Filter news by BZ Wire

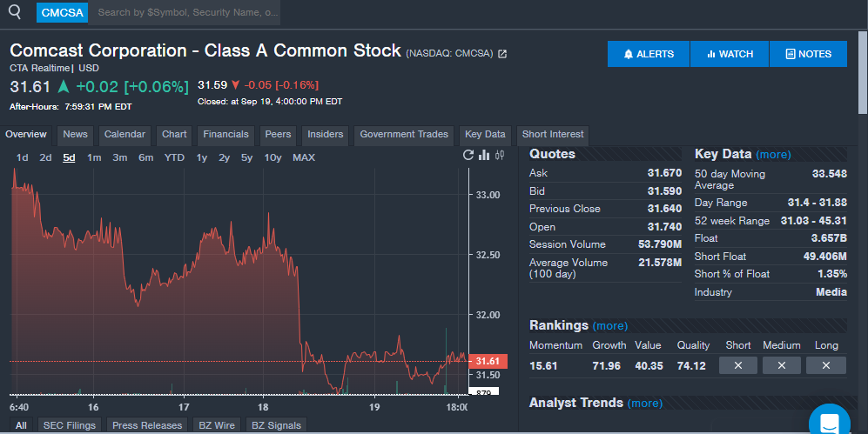click(217, 425)
